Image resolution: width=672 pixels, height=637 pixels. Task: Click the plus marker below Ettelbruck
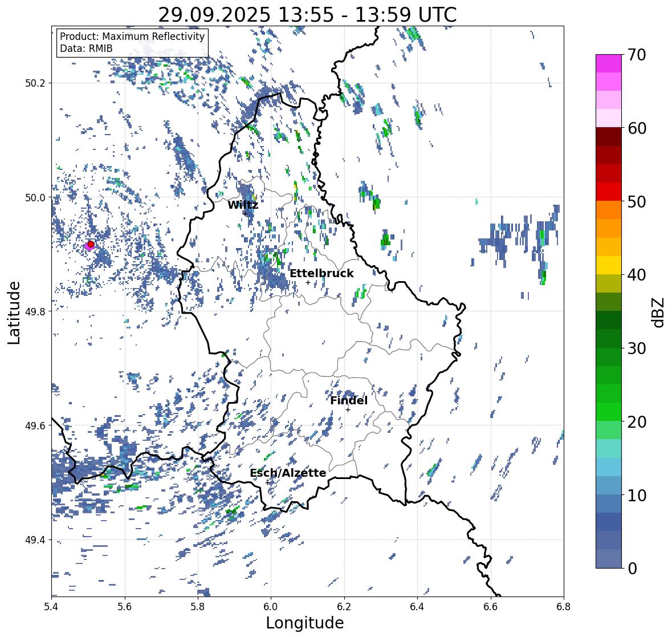pyautogui.click(x=308, y=282)
